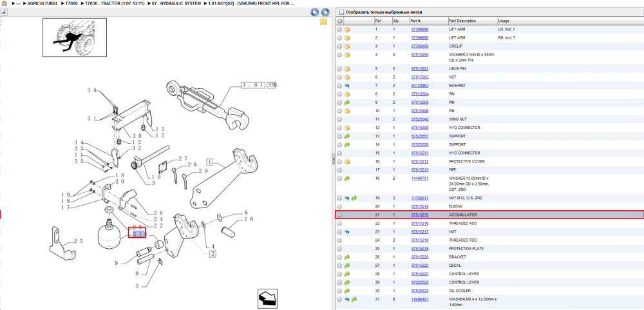This screenshot has width=644, height=310.
Task: Click the green arrow icon in ref 13 SUPPORT row
Action: 347,136
